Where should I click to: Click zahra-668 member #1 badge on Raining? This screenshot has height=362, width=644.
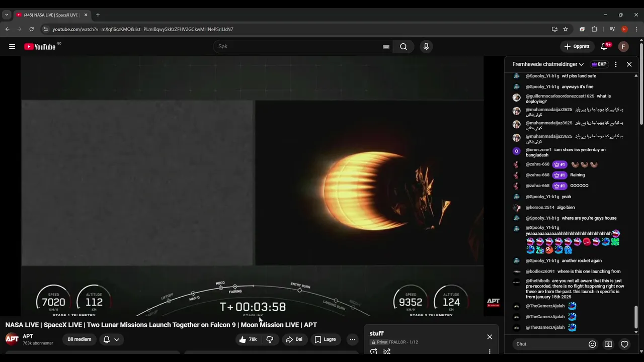coord(559,175)
